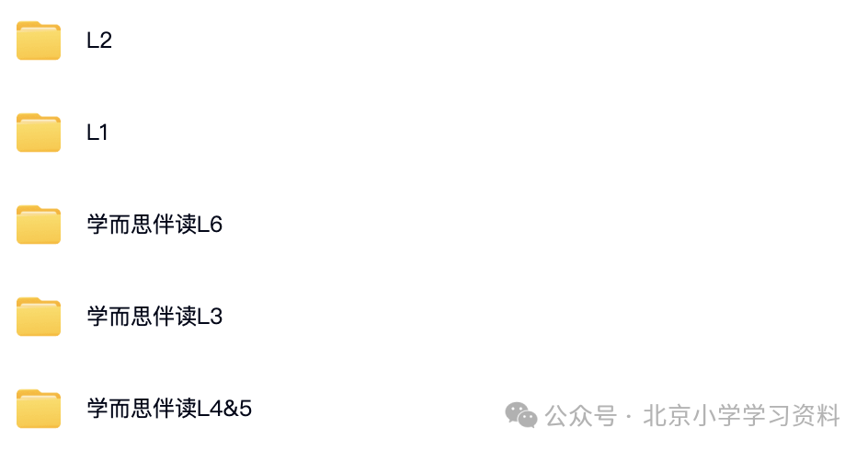Viewport: 868px width, 451px height.
Task: Pick the last folder in the list
Action: 39,409
